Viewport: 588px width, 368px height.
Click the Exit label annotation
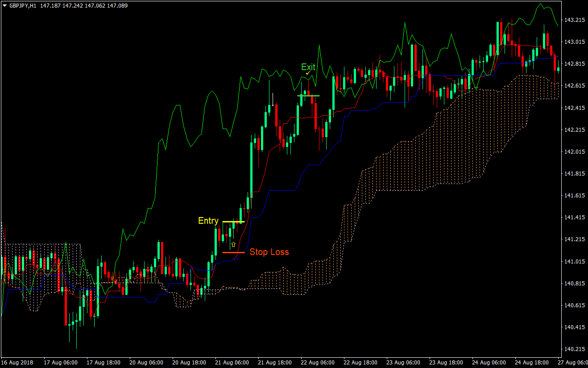(308, 67)
